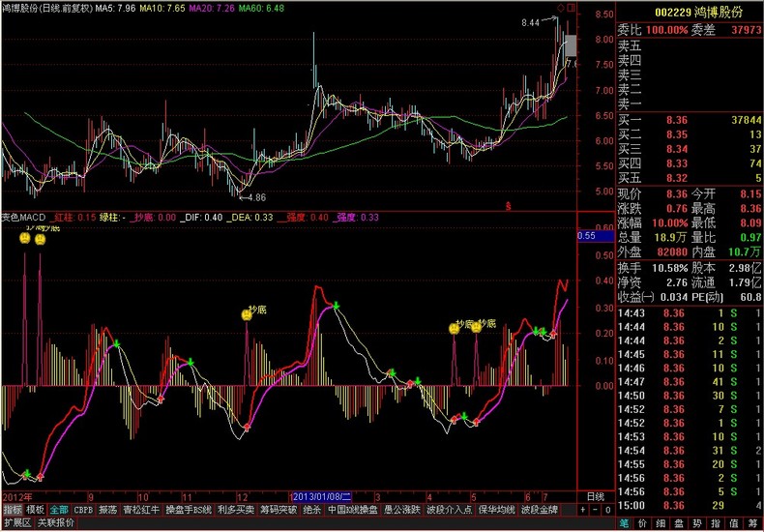Open the 模板 tab in the bottom bar
The width and height of the screenshot is (764, 532).
[36, 509]
